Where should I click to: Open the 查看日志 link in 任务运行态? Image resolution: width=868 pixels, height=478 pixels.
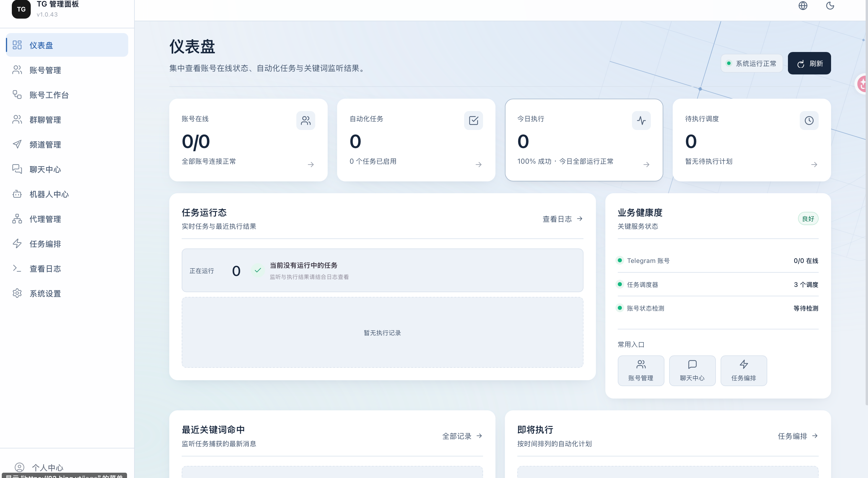[x=563, y=219]
